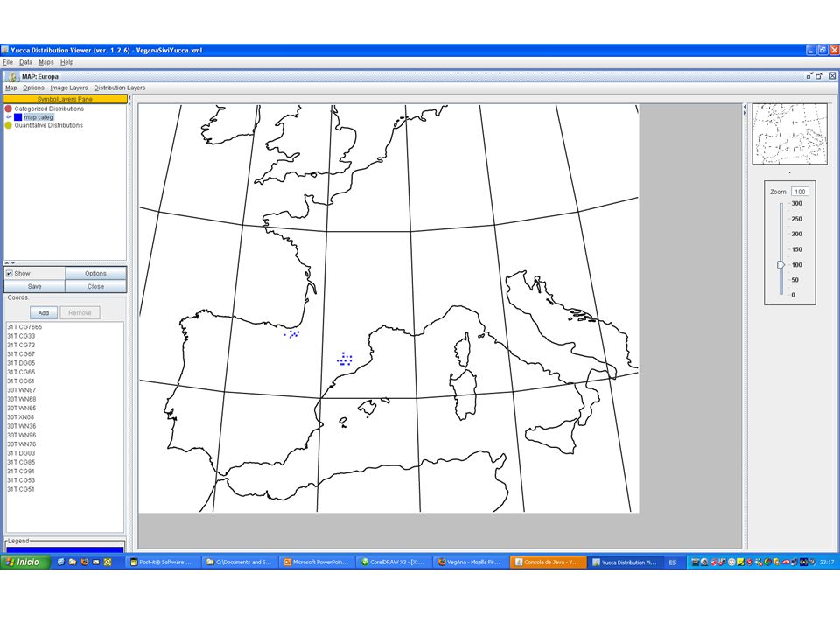This screenshot has width=840, height=630.
Task: Click the blue Legend color bar
Action: (65, 549)
